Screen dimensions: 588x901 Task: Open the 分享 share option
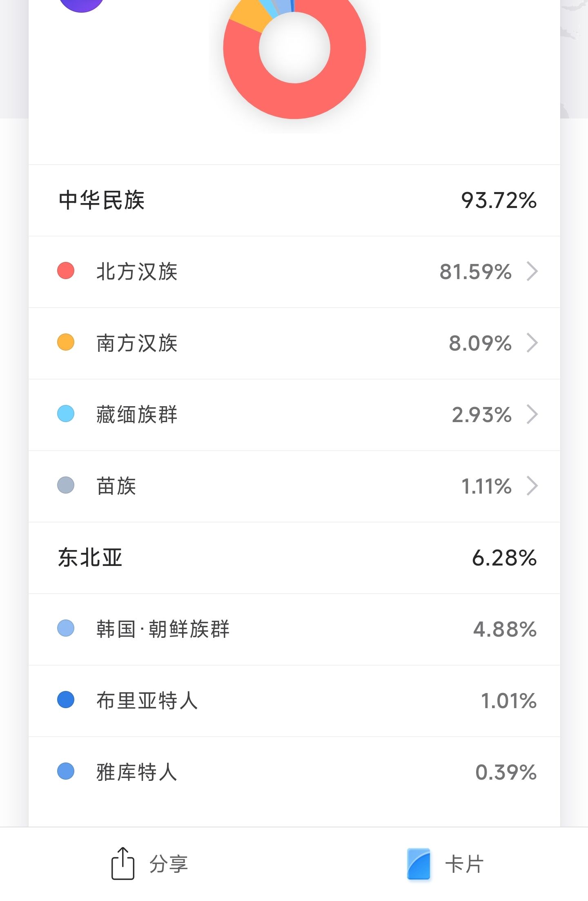(x=168, y=864)
